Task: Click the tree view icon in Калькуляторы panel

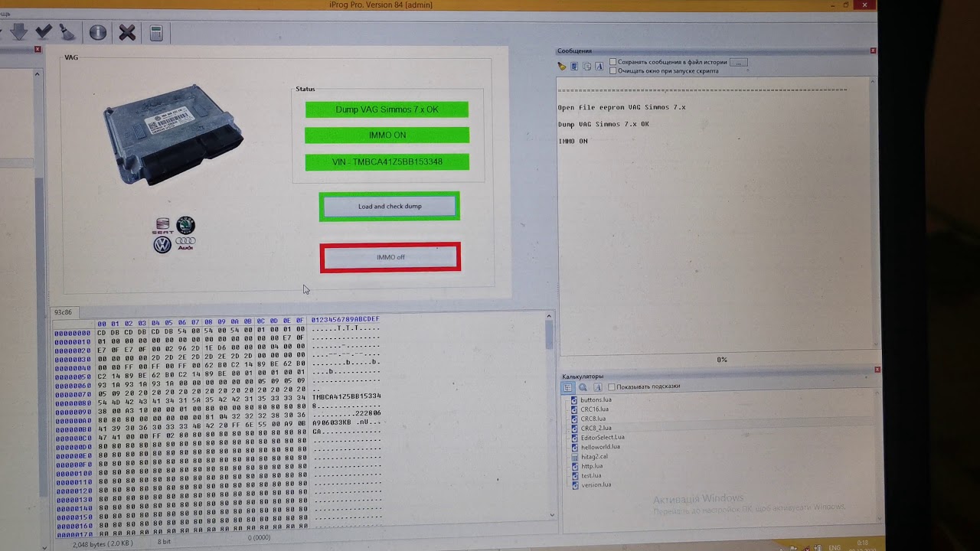Action: [568, 387]
